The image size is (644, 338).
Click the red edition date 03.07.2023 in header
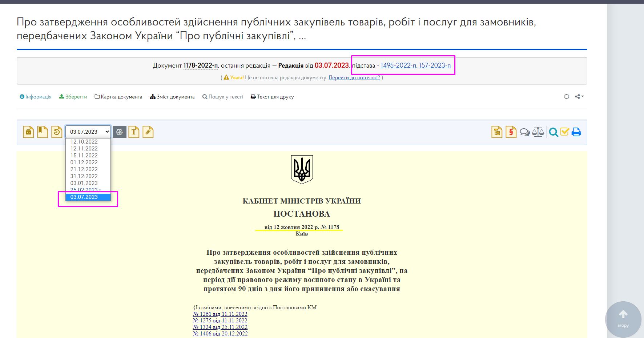pos(332,65)
